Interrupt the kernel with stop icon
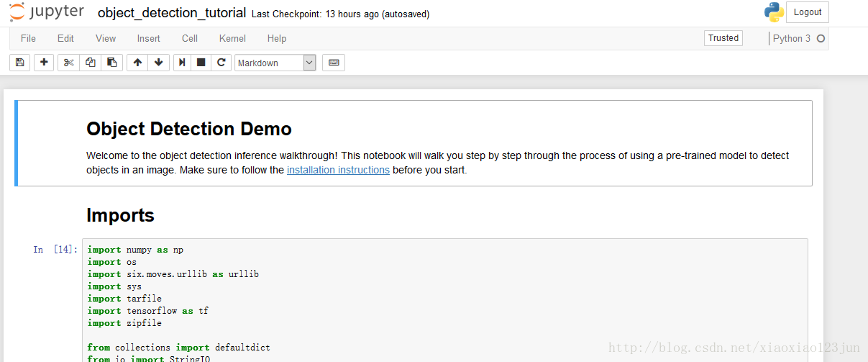 pyautogui.click(x=201, y=63)
